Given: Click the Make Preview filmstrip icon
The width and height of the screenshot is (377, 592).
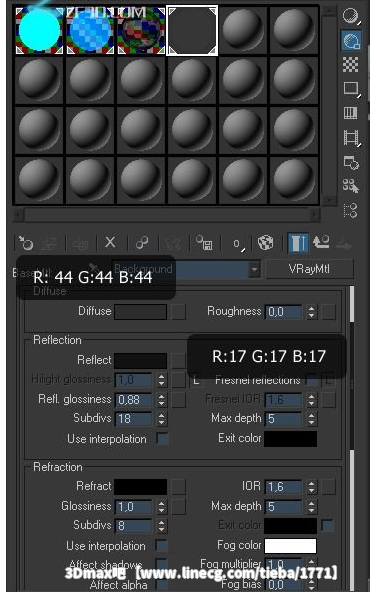Looking at the screenshot, I should 351,138.
